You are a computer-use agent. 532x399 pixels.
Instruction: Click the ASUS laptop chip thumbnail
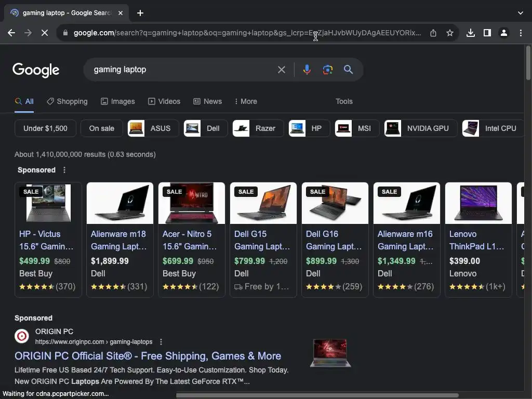coord(136,128)
